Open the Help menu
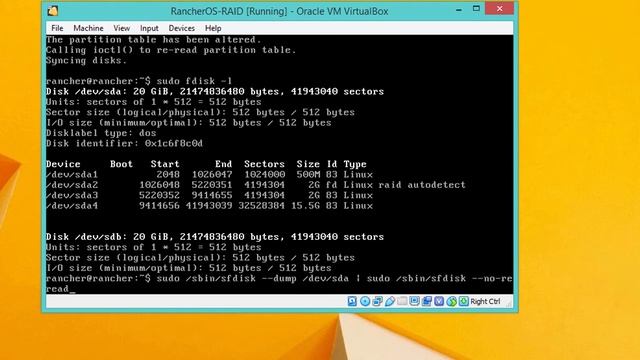The height and width of the screenshot is (360, 640). (x=213, y=28)
